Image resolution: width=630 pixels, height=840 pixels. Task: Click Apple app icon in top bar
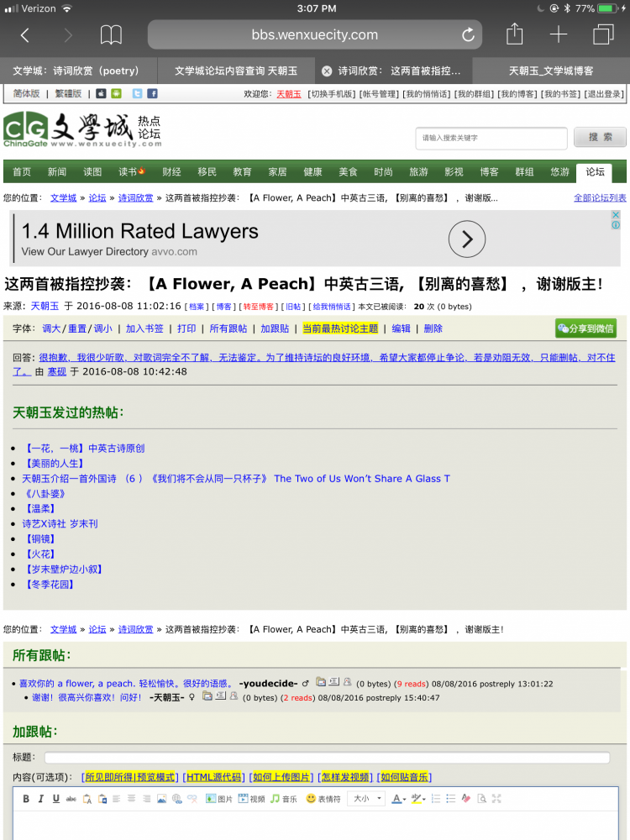(x=101, y=93)
